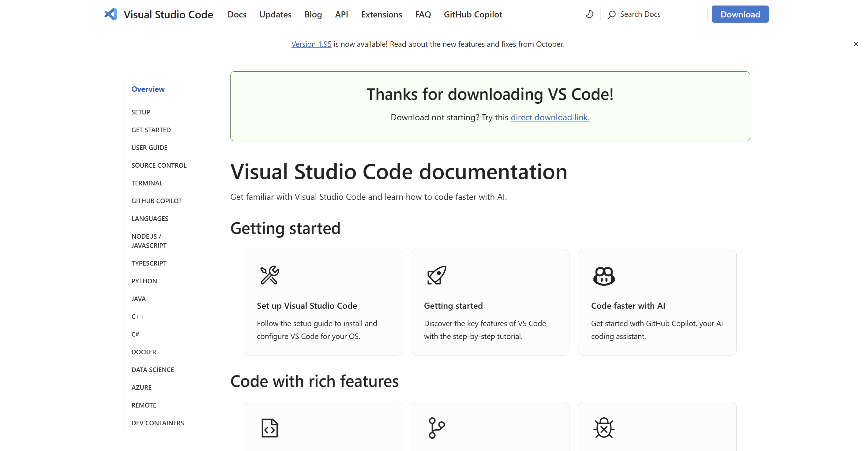Click the 'Thanks for downloading VS Code!' heading

coord(490,94)
